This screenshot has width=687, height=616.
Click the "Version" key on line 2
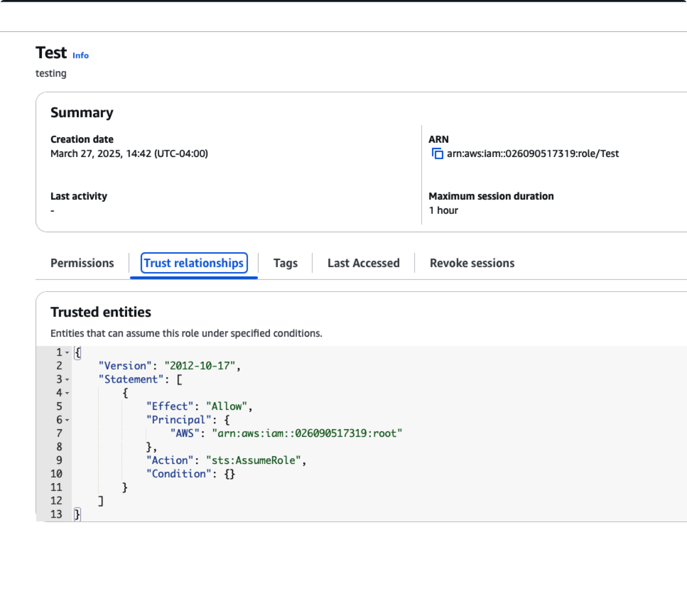[x=125, y=366]
